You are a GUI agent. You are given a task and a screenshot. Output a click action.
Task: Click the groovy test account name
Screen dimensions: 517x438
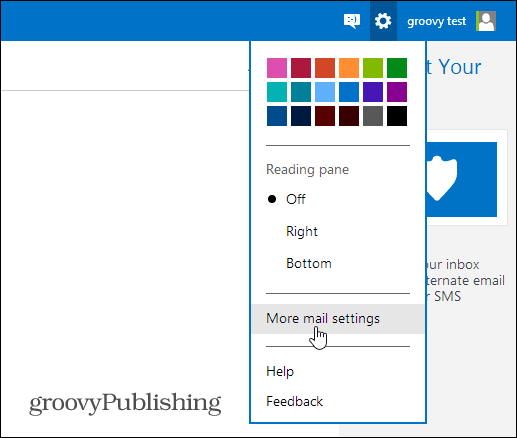(436, 21)
